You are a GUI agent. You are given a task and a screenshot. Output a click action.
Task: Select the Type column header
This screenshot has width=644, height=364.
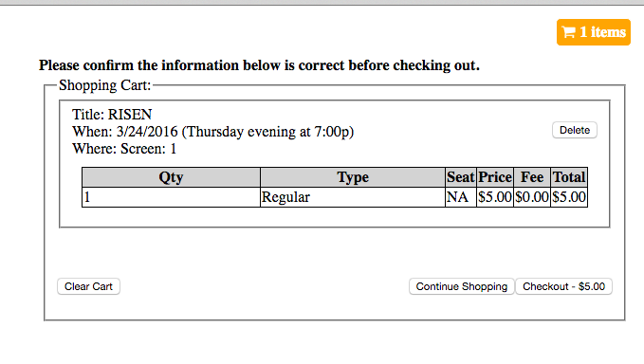(353, 177)
